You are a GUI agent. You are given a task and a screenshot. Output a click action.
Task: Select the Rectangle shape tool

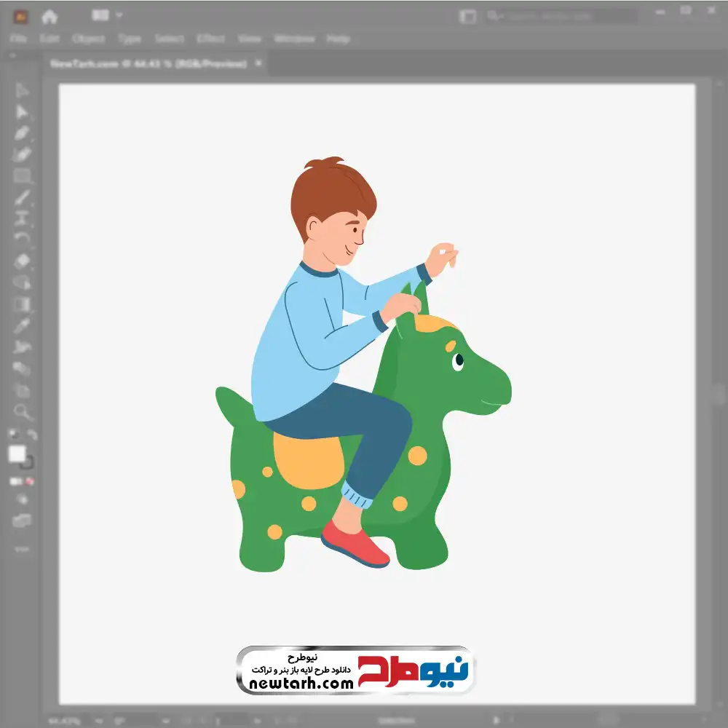(x=22, y=176)
